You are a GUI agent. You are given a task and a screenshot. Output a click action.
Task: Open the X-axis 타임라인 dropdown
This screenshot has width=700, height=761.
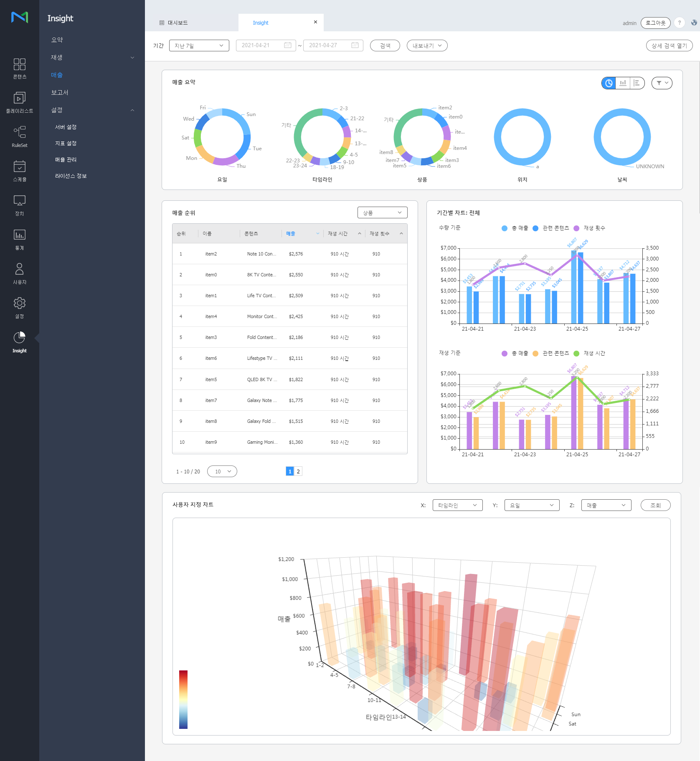(x=457, y=505)
